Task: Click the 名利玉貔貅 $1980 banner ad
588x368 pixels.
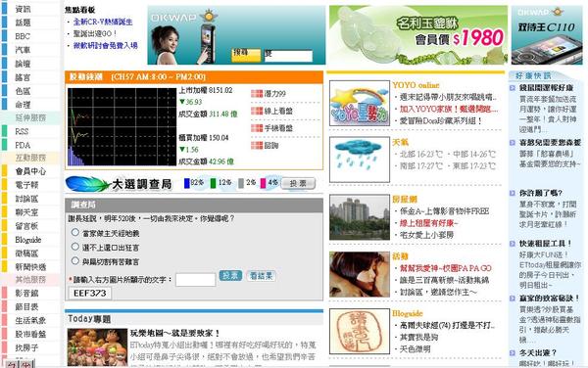Action: coord(418,35)
